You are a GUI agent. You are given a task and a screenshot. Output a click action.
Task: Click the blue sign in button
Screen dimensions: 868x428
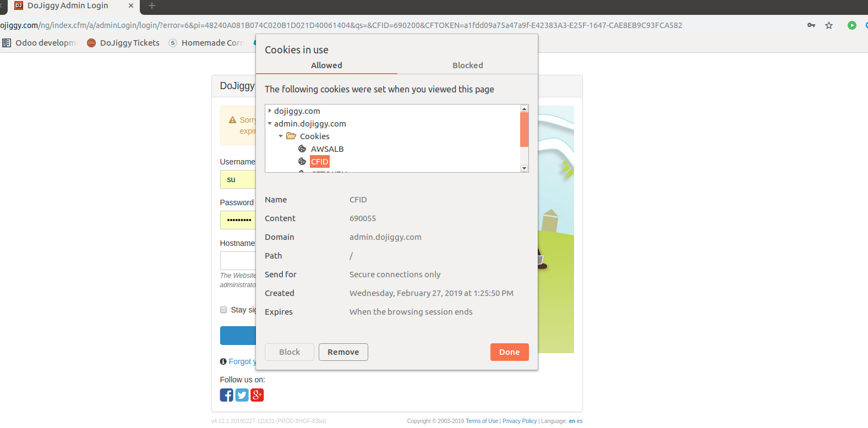pyautogui.click(x=238, y=336)
